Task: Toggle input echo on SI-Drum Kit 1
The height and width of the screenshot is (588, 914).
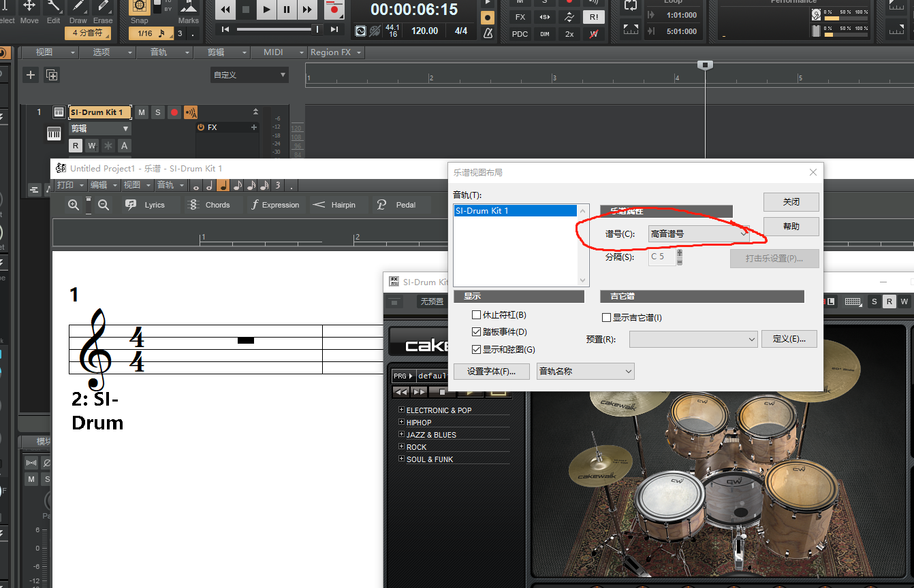Action: click(x=191, y=112)
